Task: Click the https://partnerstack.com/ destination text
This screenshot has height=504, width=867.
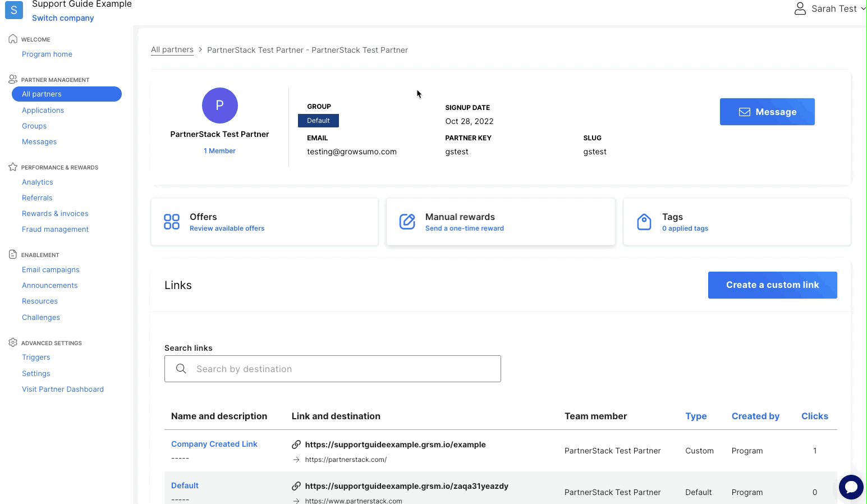Action: 346,460
